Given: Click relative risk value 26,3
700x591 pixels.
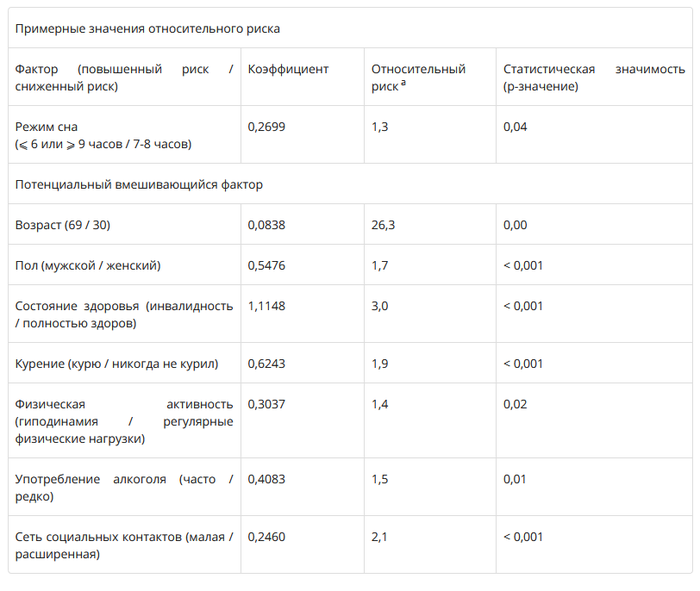Looking at the screenshot, I should click(383, 225).
